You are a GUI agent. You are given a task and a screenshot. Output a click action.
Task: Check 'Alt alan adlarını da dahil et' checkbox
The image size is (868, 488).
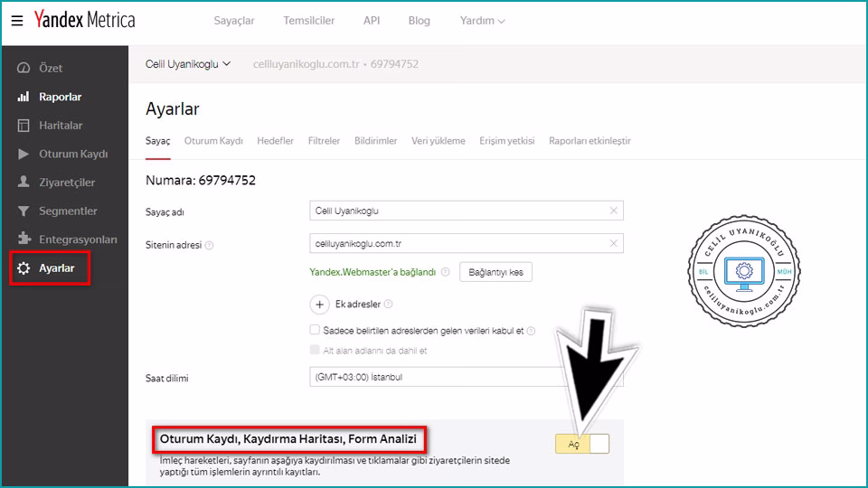pos(315,351)
